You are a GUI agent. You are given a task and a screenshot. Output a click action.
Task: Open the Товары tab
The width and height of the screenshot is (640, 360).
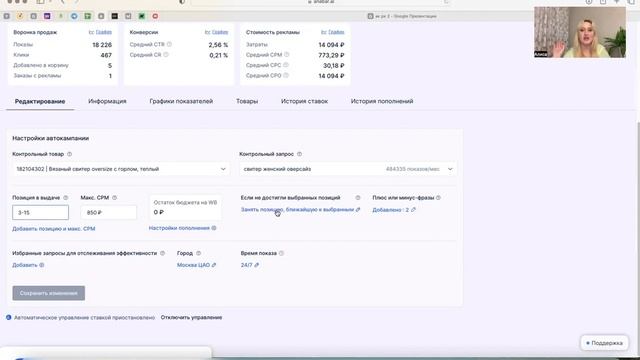pyautogui.click(x=247, y=101)
